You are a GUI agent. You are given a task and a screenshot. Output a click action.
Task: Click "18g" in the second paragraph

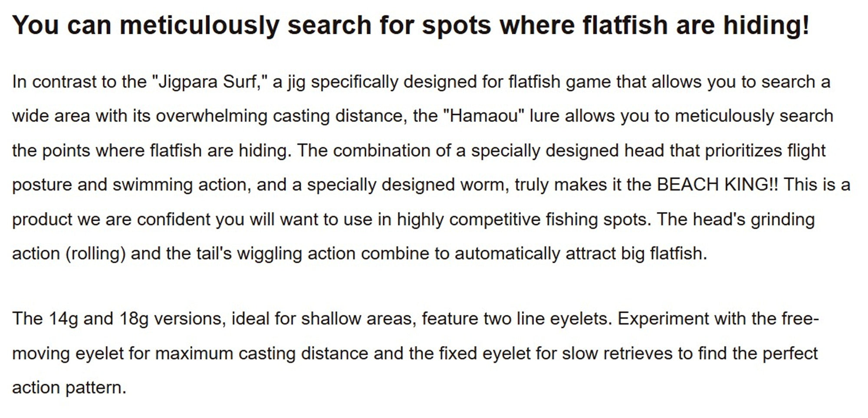point(134,319)
